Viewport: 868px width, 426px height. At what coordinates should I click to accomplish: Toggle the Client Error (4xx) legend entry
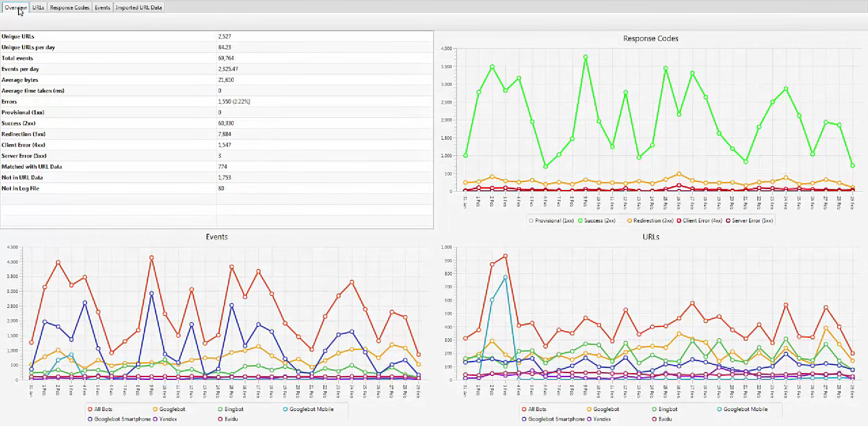pos(700,220)
